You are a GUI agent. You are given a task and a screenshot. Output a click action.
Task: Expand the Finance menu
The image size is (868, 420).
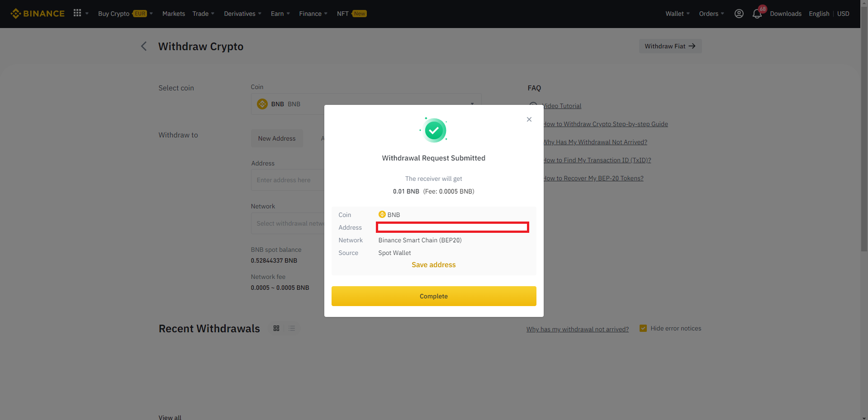[313, 14]
